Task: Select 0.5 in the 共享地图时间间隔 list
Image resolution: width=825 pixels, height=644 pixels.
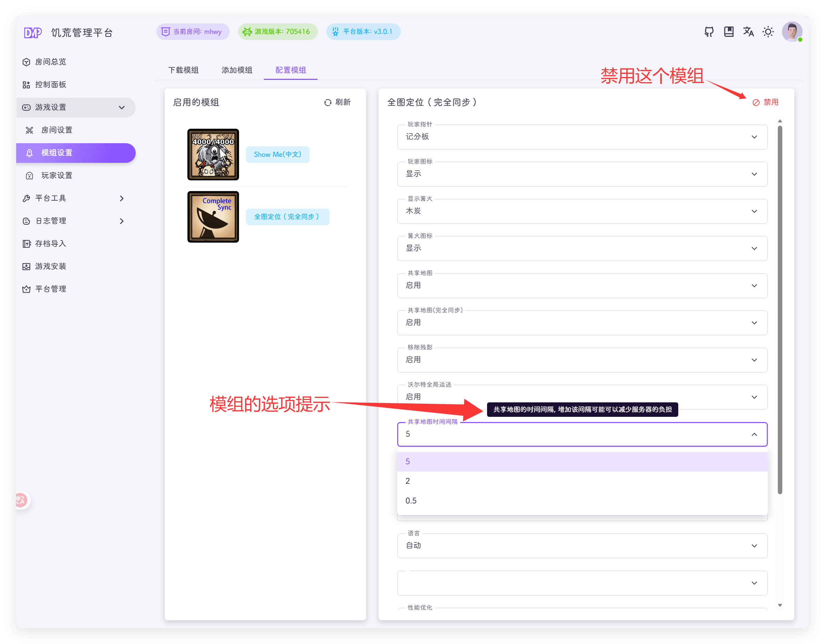Action: point(411,500)
